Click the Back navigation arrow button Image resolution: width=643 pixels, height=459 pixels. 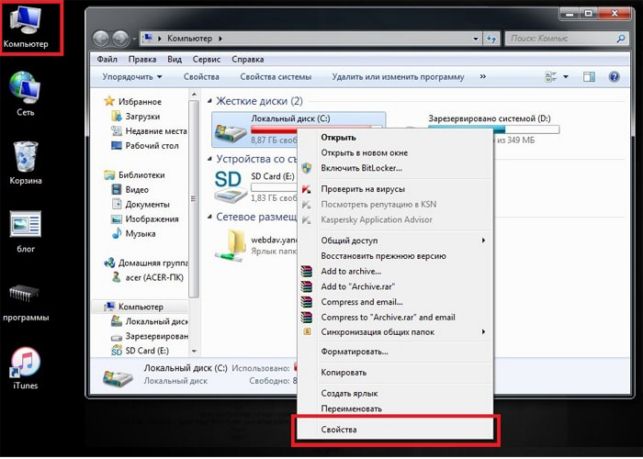(x=100, y=39)
